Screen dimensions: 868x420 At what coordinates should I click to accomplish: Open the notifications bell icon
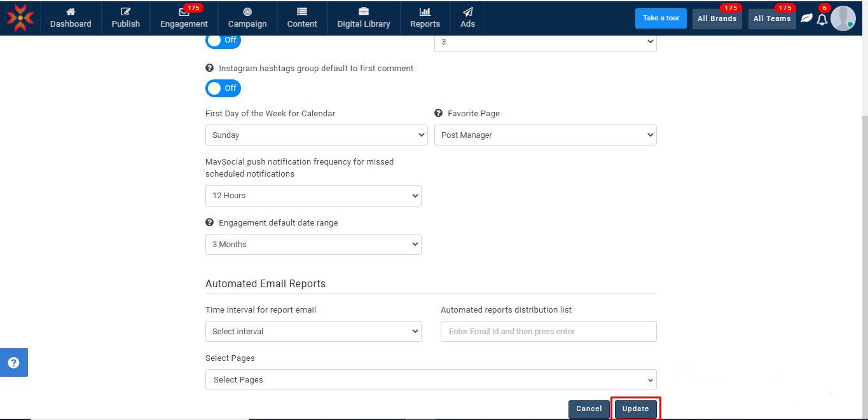tap(822, 19)
